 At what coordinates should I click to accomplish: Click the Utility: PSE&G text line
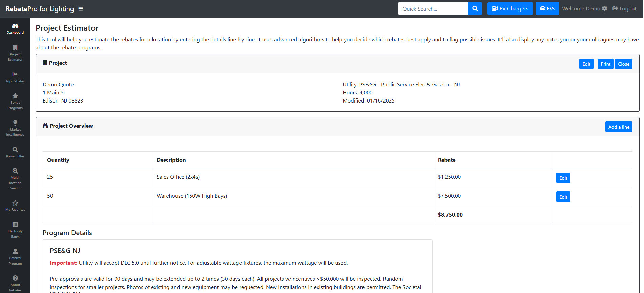tap(401, 84)
